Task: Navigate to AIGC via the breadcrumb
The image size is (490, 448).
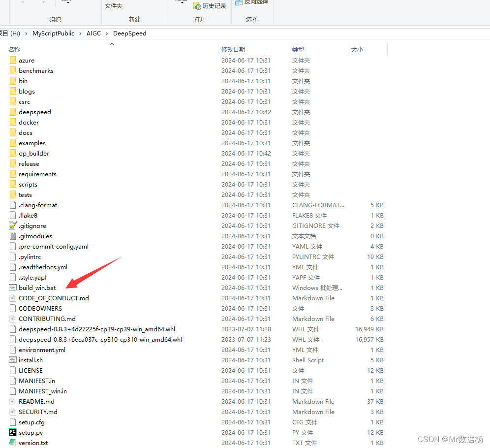Action: (x=93, y=33)
